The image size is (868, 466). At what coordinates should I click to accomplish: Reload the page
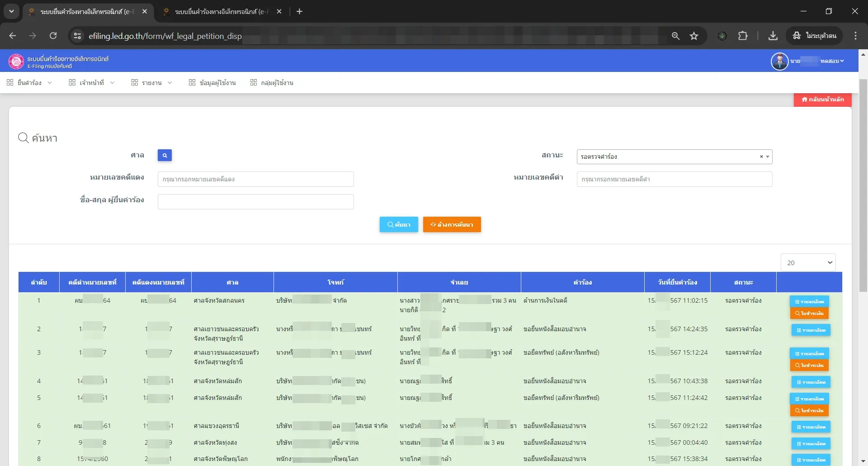(x=53, y=36)
